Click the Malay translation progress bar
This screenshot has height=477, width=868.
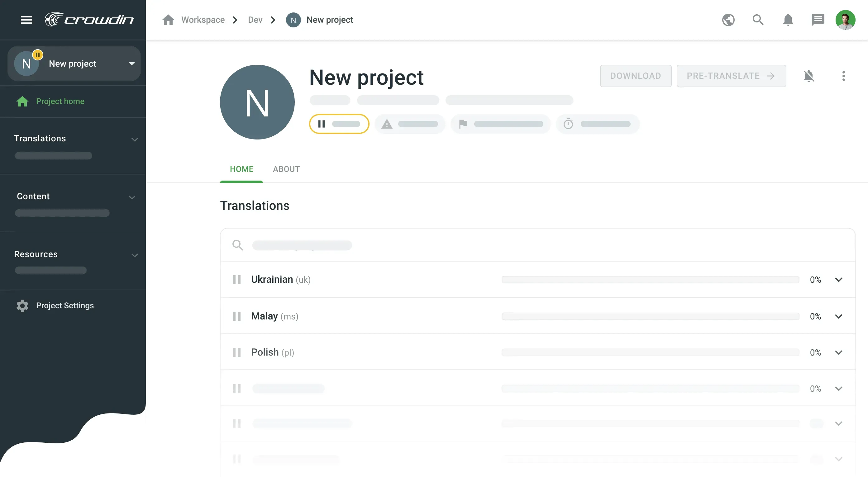tap(650, 316)
